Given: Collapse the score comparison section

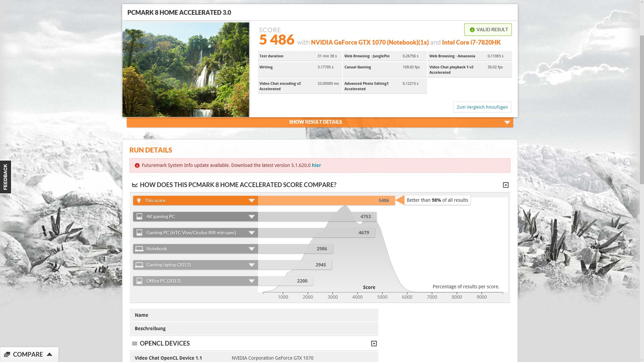Looking at the screenshot, I should click(506, 185).
